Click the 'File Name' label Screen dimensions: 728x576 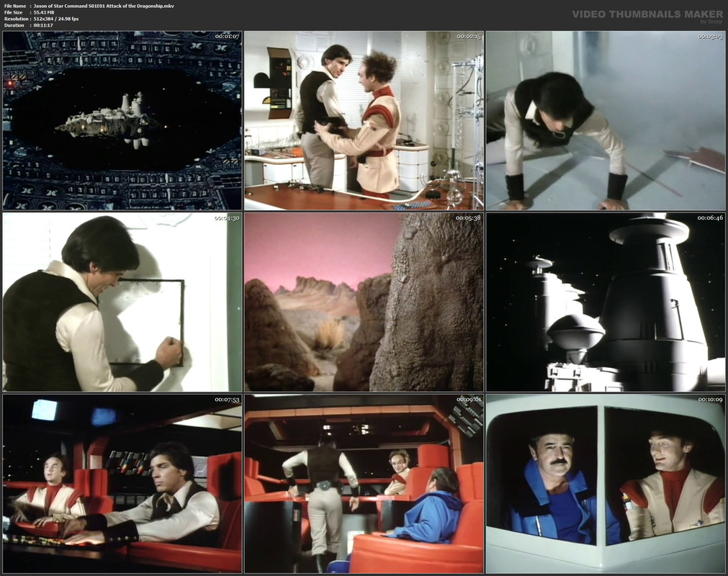pyautogui.click(x=15, y=6)
